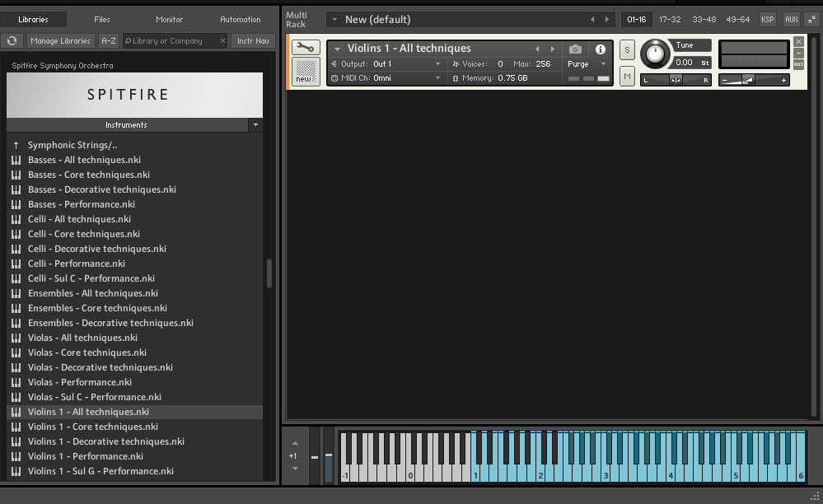This screenshot has height=504, width=823.
Task: Open the Purge dropdown menu
Action: [x=587, y=64]
